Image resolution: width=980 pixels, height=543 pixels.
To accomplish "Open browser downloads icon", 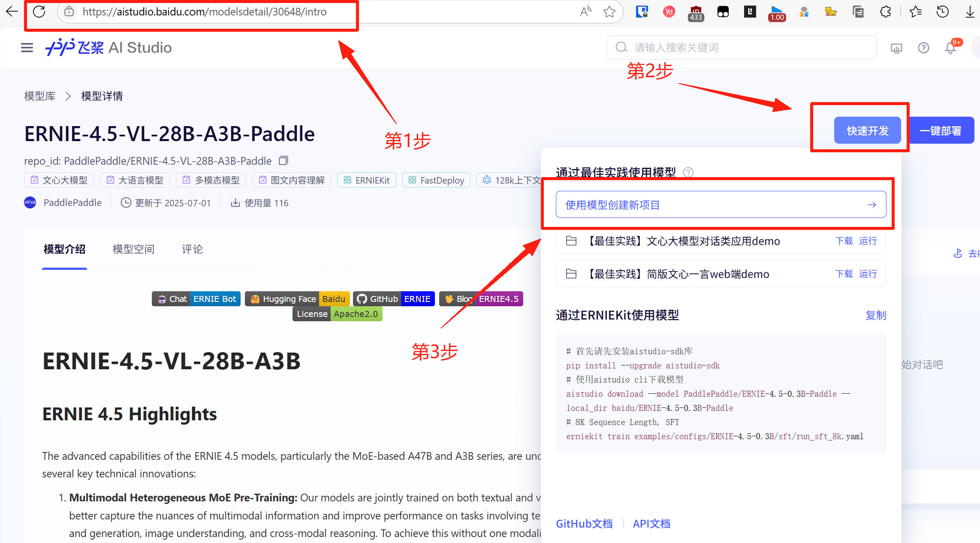I will coord(970,12).
